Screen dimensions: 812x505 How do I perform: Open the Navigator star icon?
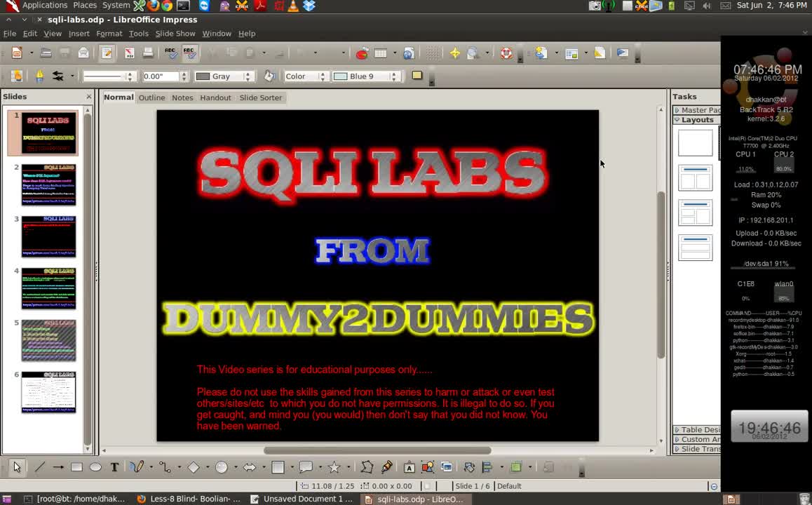click(x=454, y=53)
